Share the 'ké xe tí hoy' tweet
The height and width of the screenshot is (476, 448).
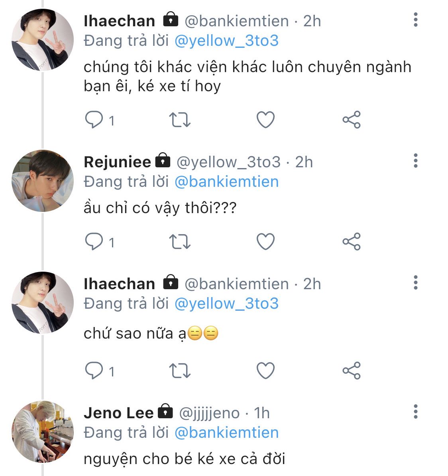click(x=351, y=119)
